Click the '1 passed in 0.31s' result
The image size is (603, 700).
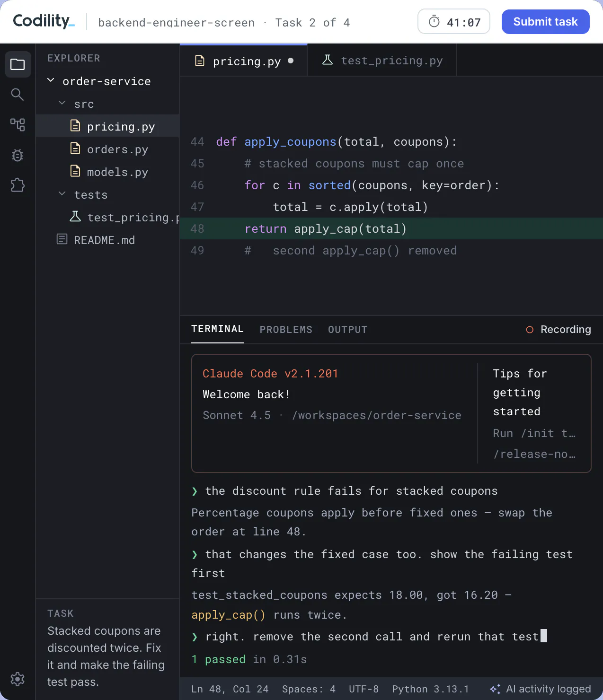[249, 659]
